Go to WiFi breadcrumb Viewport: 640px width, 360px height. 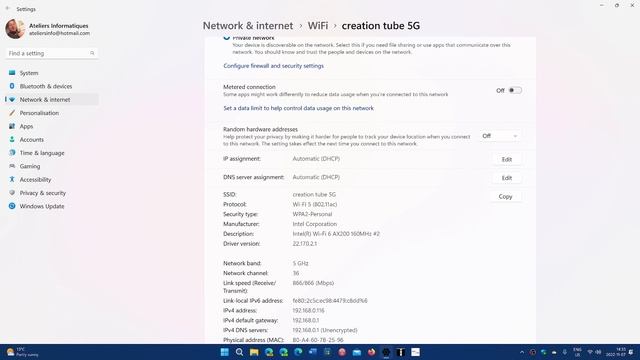point(318,26)
